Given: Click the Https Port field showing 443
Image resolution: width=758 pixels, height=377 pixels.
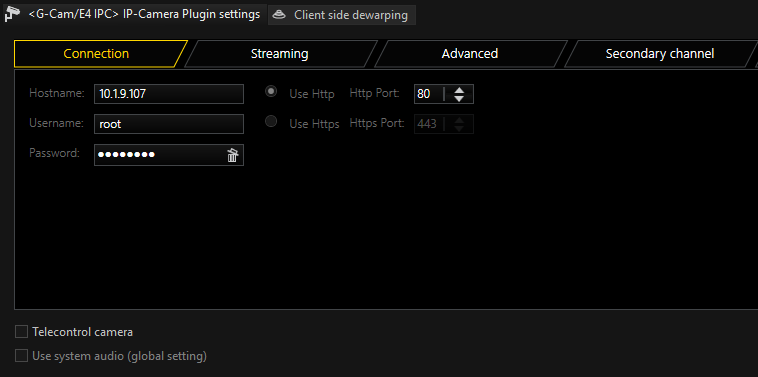Looking at the screenshot, I should 429,124.
